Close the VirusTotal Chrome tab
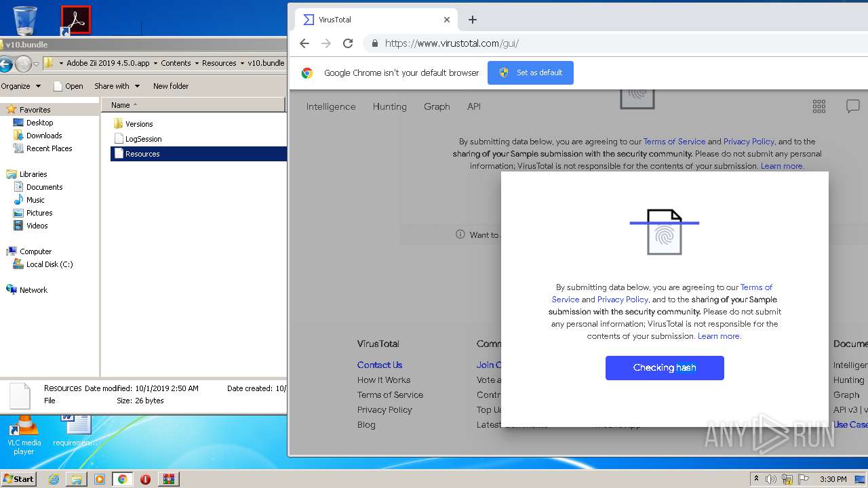 (447, 20)
